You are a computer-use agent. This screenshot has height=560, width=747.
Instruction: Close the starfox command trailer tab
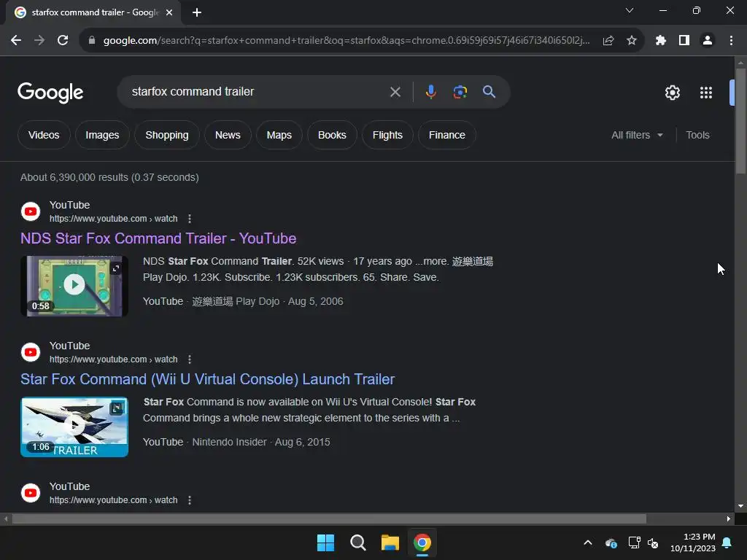point(169,12)
